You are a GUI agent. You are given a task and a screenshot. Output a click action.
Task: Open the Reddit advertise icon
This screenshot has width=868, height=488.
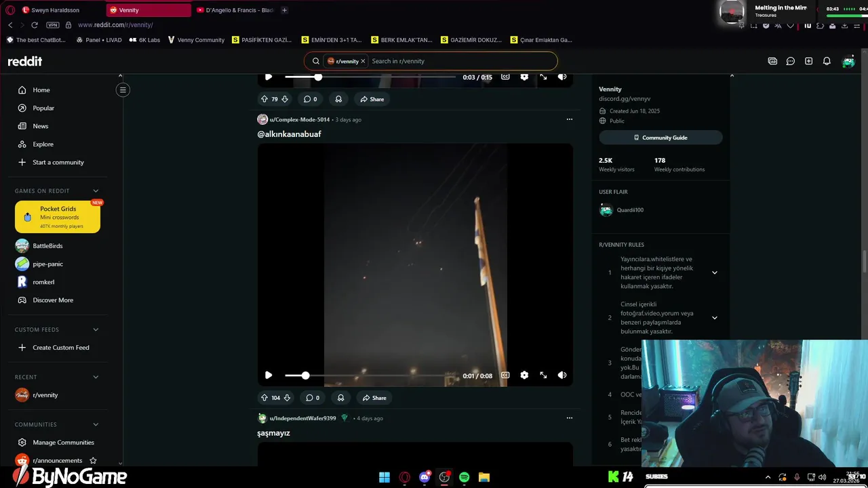pyautogui.click(x=772, y=61)
